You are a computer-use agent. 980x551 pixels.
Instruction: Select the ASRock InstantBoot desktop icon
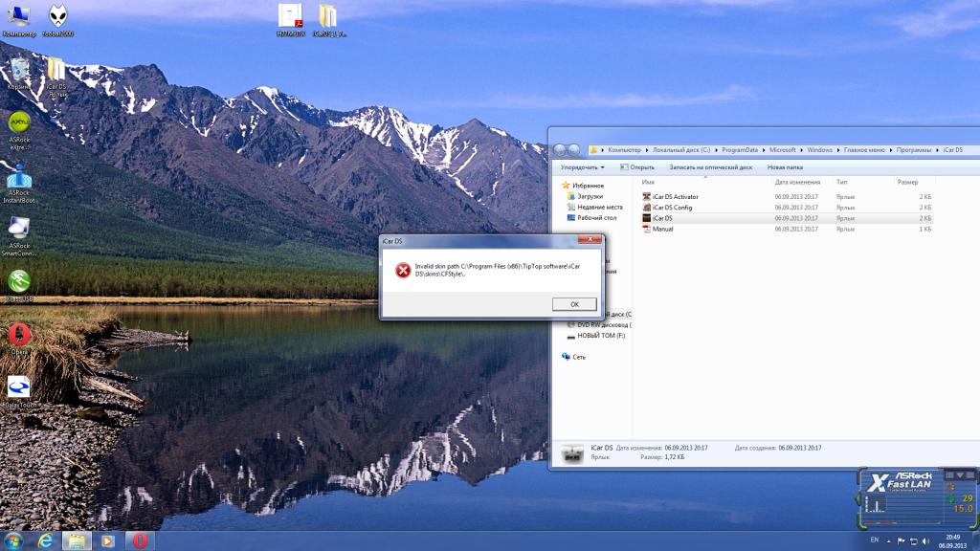[18, 179]
